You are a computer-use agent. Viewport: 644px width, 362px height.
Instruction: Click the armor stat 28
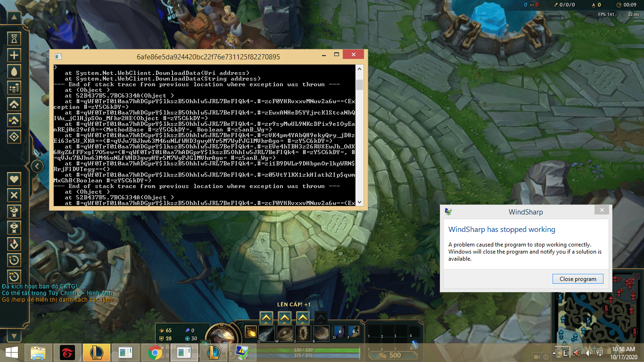tap(165, 338)
